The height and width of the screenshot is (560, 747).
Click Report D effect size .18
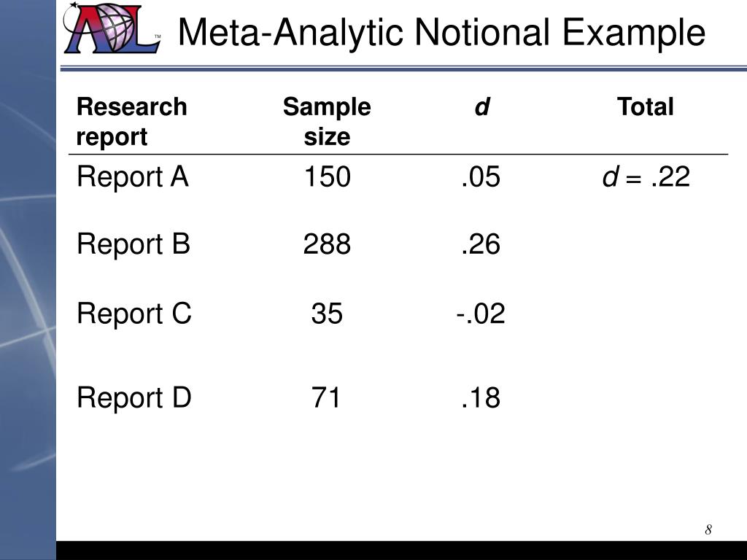click(481, 397)
